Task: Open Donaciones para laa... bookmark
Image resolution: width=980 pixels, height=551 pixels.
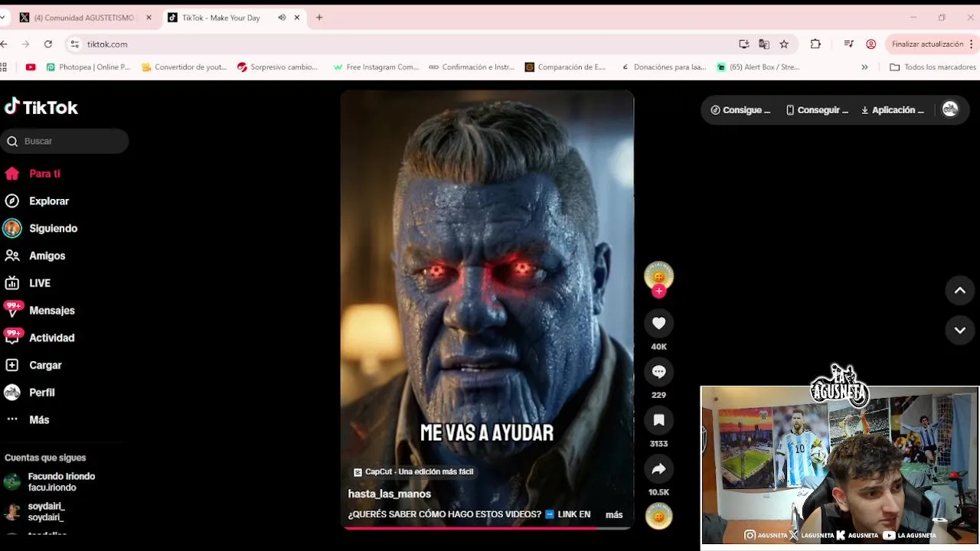Action: tap(663, 67)
